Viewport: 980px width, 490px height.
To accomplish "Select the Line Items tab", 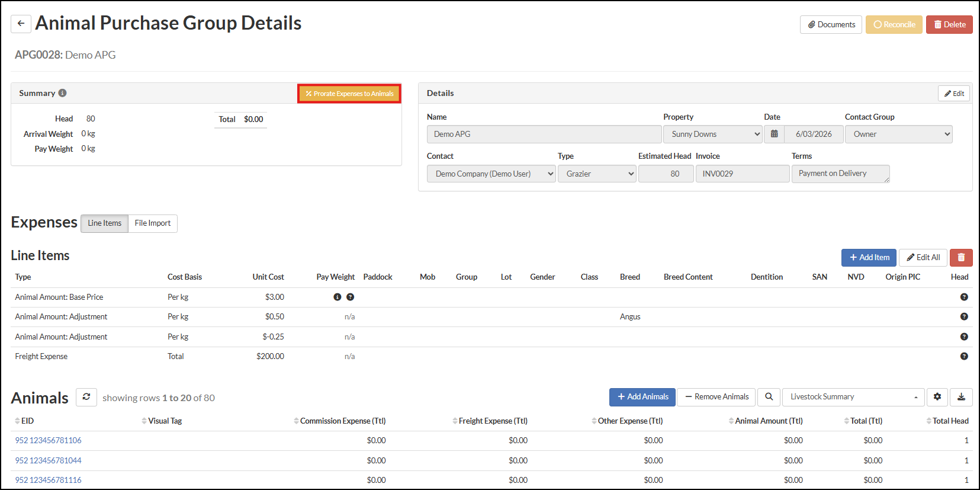I will [104, 223].
